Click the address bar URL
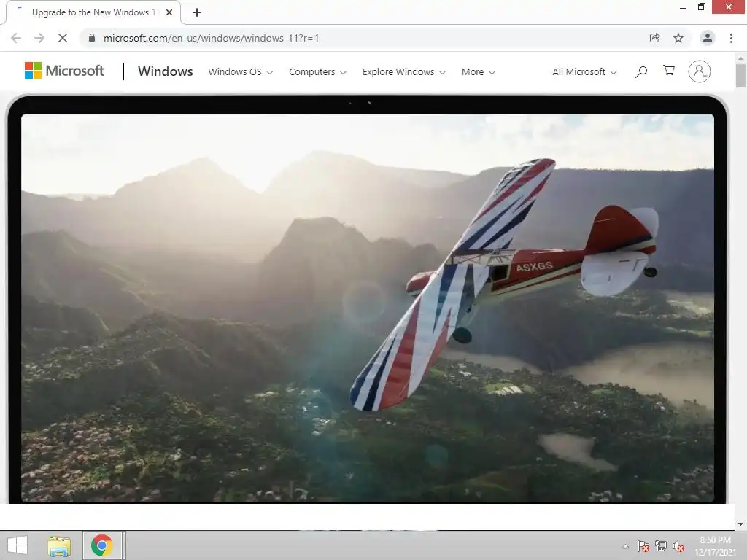Image resolution: width=747 pixels, height=560 pixels. [211, 38]
